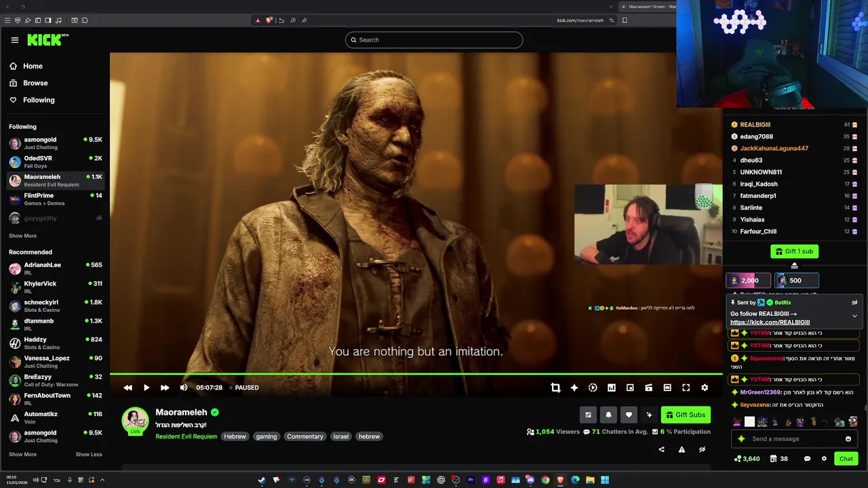Open the kick.com/REALBIGIII link
Viewport: 868px width, 488px height.
770,323
